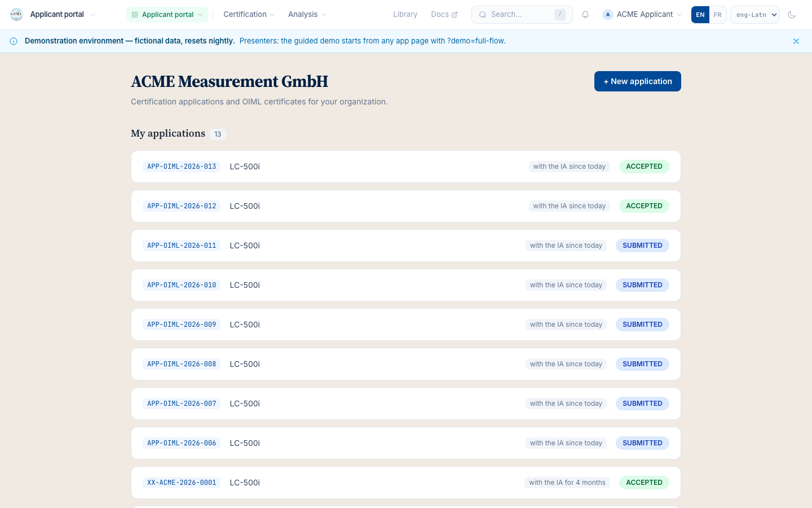The width and height of the screenshot is (812, 508).
Task: Click SUBMITTED badge on APP-OIML-2026-008
Action: click(x=642, y=364)
